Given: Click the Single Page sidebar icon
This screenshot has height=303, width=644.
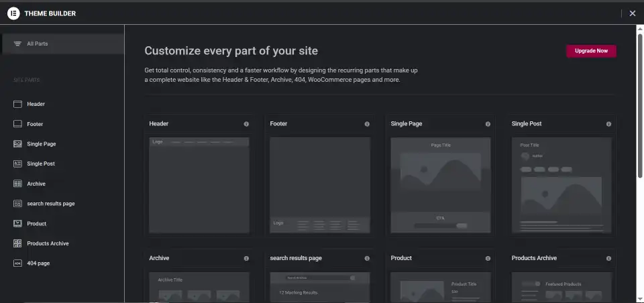Looking at the screenshot, I should point(17,144).
